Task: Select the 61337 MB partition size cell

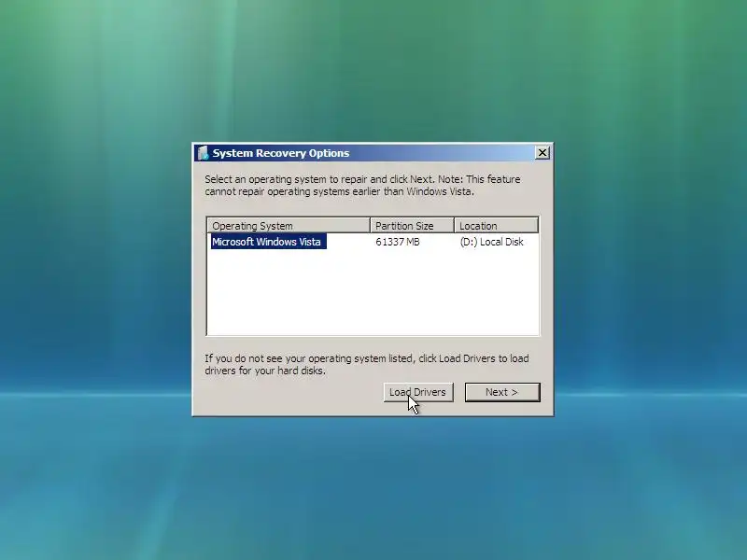Action: [x=398, y=242]
